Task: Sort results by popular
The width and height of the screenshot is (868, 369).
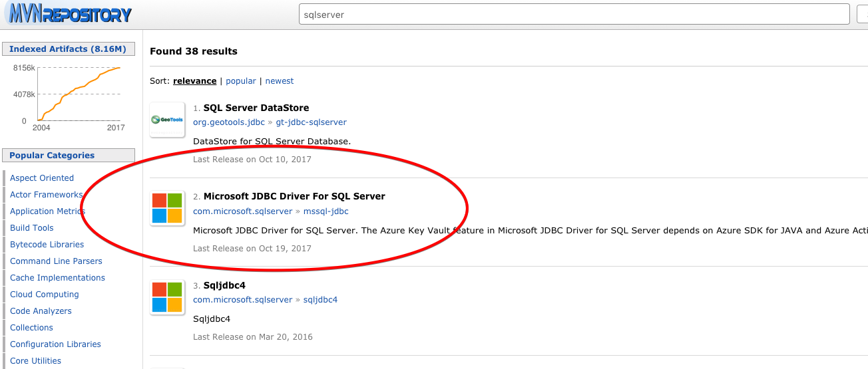Action: click(241, 81)
